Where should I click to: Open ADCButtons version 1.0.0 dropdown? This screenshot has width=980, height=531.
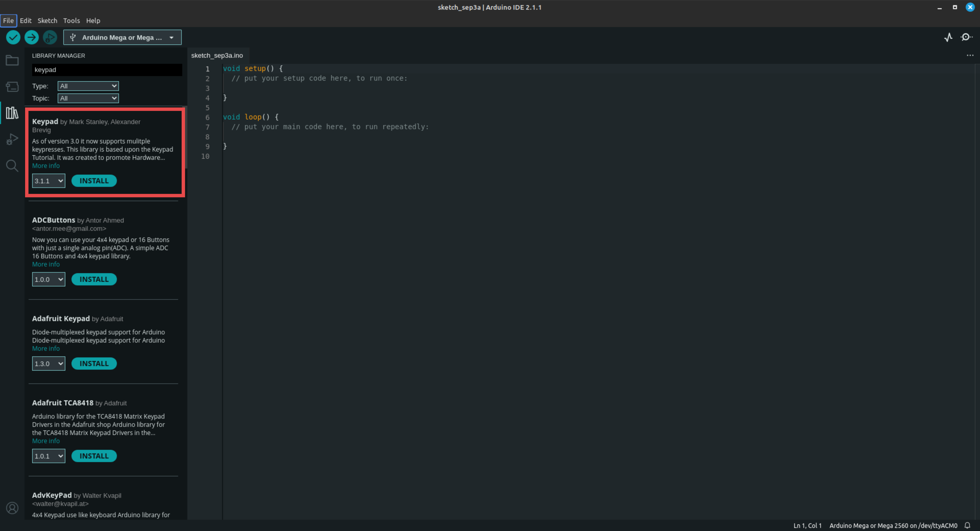click(x=49, y=279)
